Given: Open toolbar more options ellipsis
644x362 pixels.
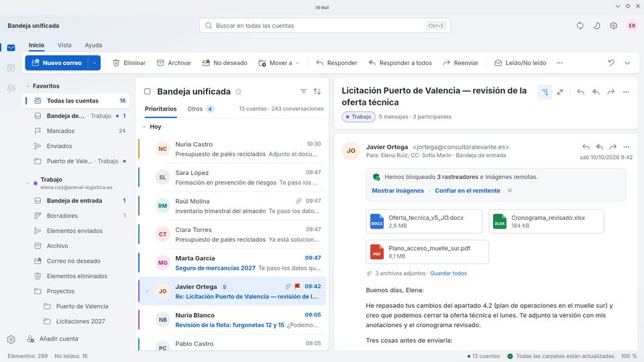Looking at the screenshot, I should pos(559,63).
